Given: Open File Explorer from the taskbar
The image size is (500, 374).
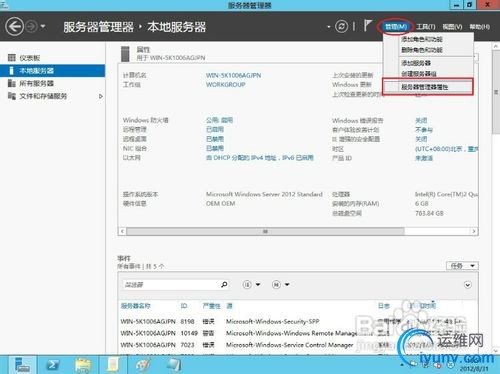Looking at the screenshot, I should click(x=83, y=365).
